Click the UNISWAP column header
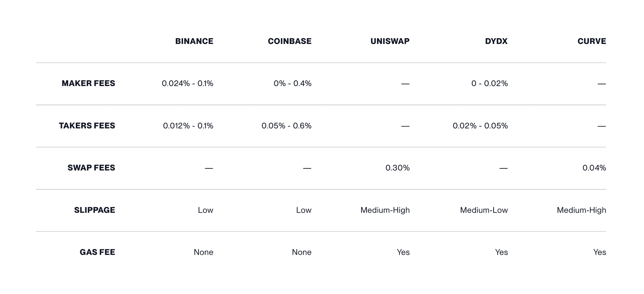The height and width of the screenshot is (294, 644). point(390,41)
